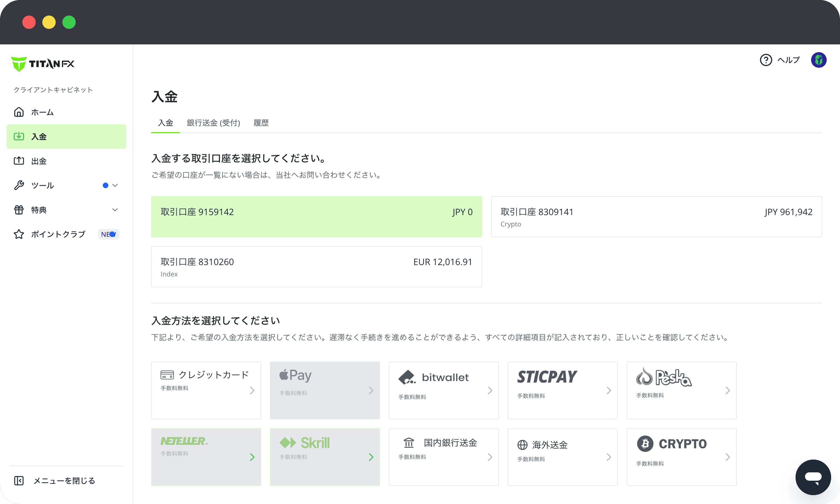The height and width of the screenshot is (504, 840).
Task: Expand the ツール menu chevron
Action: (x=115, y=185)
